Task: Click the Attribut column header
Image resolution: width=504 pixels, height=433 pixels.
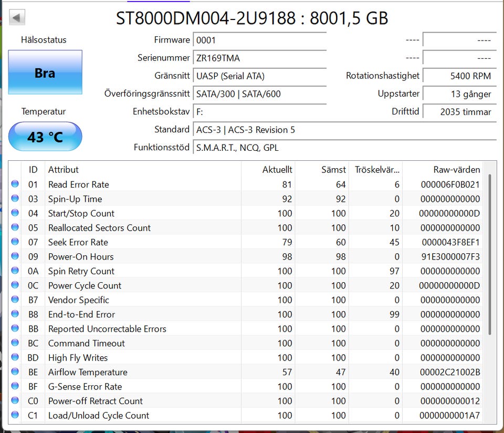Action: pyautogui.click(x=64, y=170)
